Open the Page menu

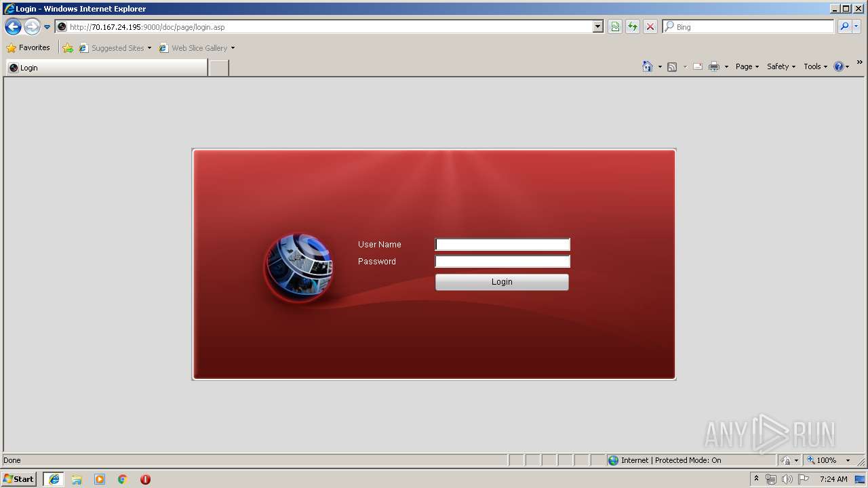[x=747, y=66]
